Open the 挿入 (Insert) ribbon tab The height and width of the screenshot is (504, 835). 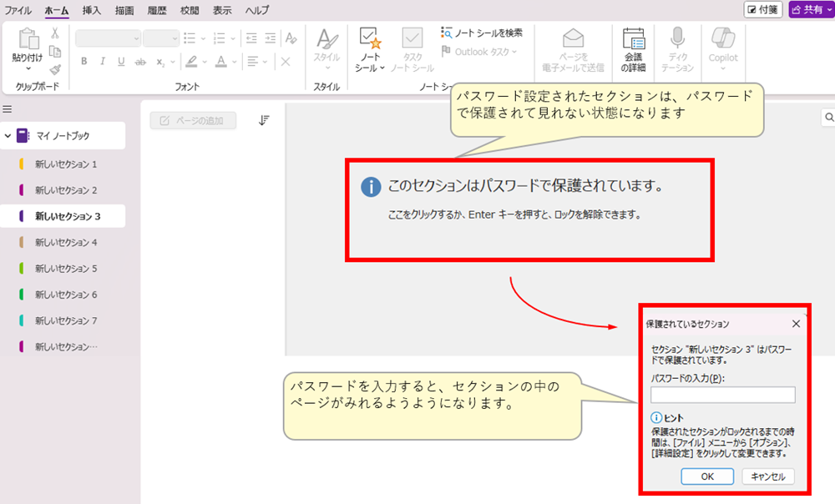click(93, 10)
